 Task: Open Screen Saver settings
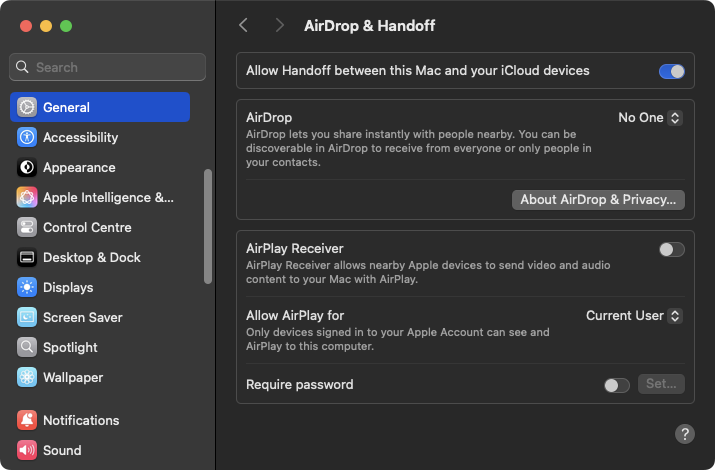[x=100, y=317]
